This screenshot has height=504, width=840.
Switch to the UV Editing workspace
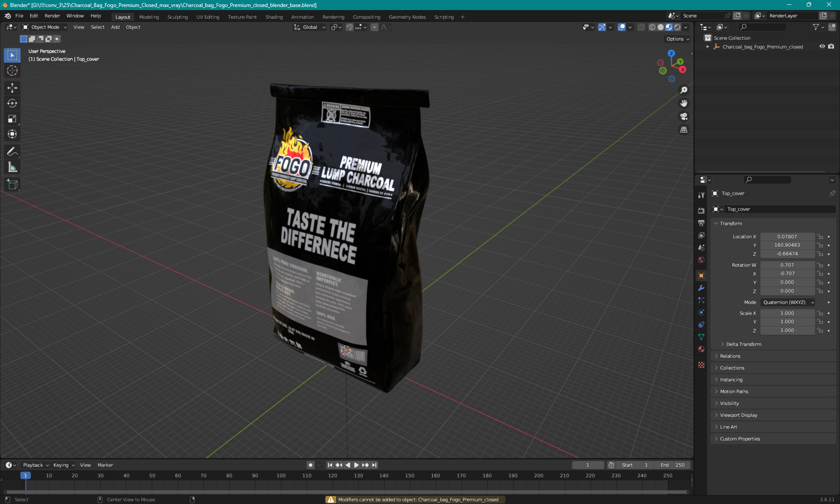click(208, 17)
